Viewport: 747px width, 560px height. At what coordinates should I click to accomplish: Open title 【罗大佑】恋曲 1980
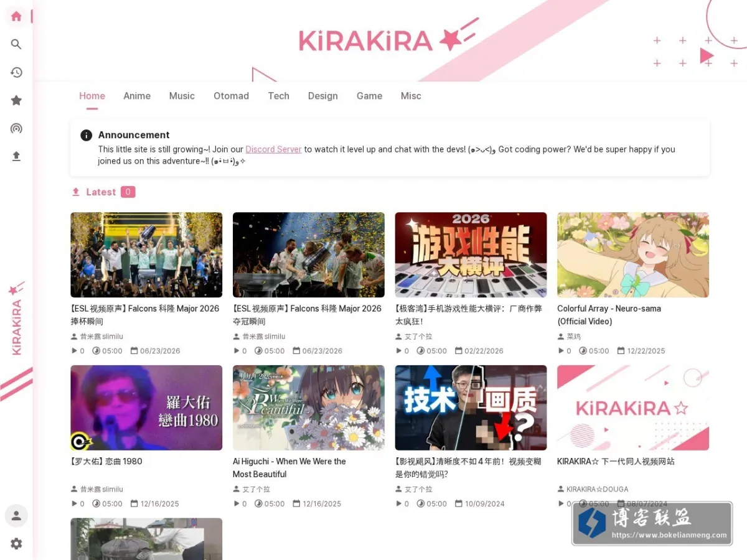(106, 462)
